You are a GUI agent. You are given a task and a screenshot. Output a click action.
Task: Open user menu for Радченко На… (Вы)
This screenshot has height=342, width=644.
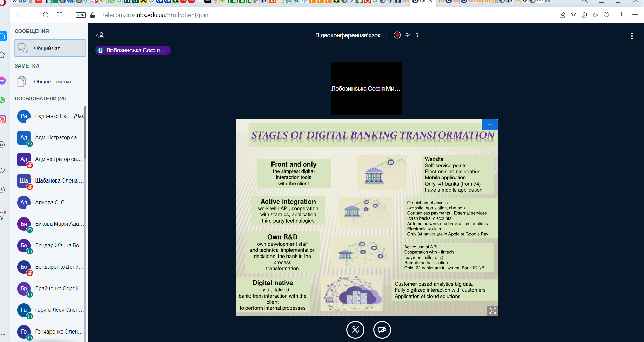click(x=50, y=116)
